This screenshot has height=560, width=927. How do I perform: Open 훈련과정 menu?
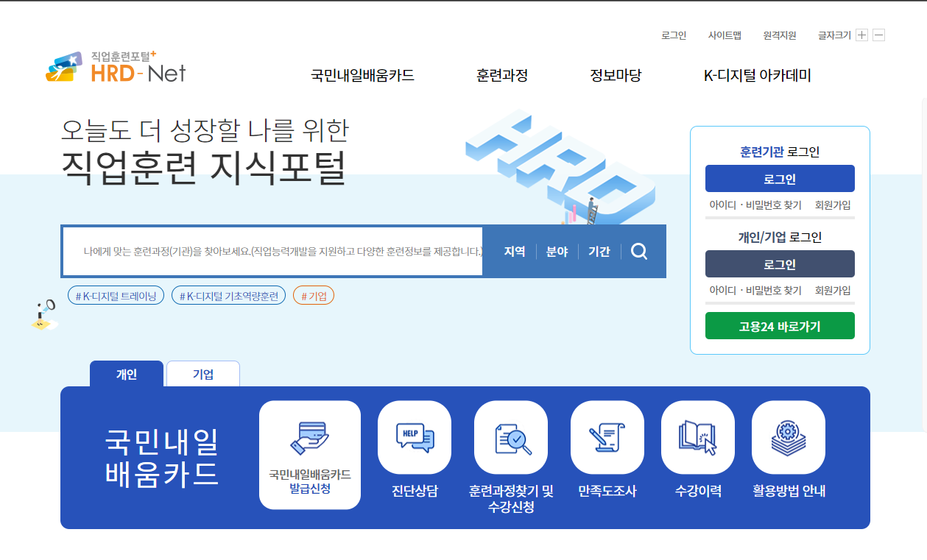point(502,75)
